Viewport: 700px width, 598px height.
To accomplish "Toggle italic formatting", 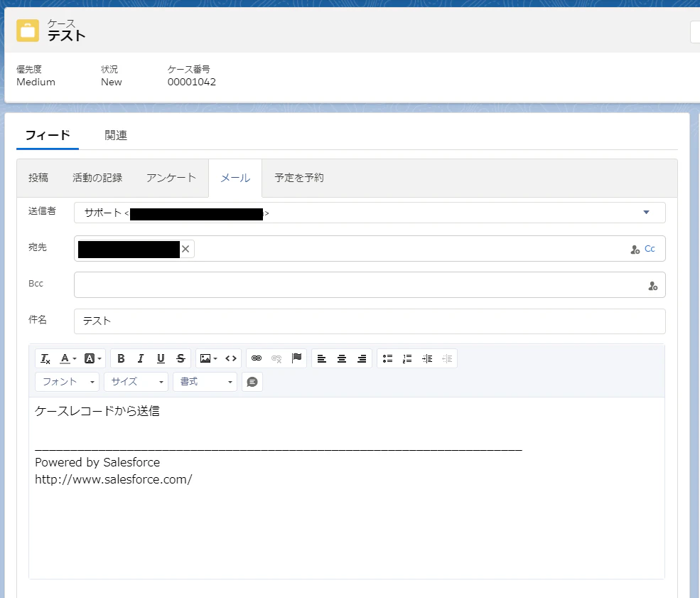I will pyautogui.click(x=141, y=358).
